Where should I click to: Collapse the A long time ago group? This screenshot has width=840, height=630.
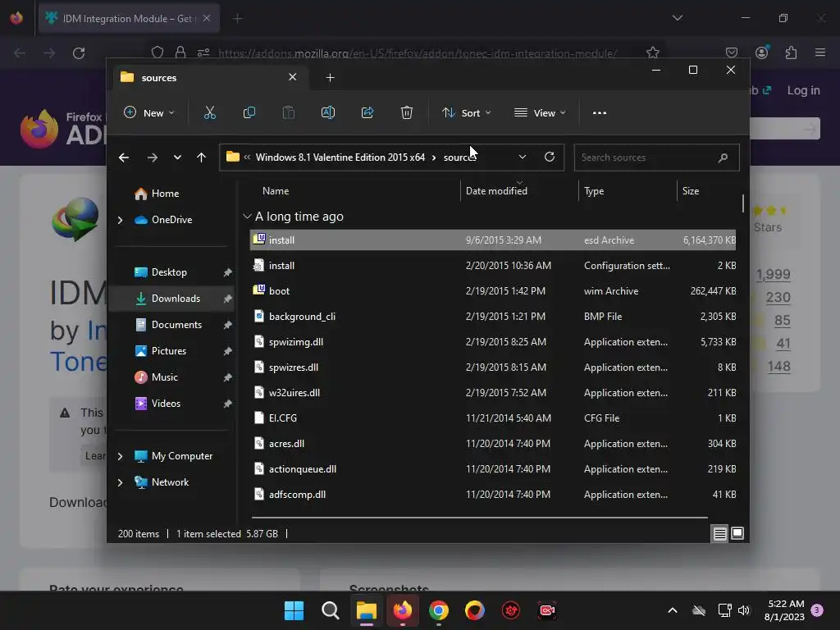(247, 217)
